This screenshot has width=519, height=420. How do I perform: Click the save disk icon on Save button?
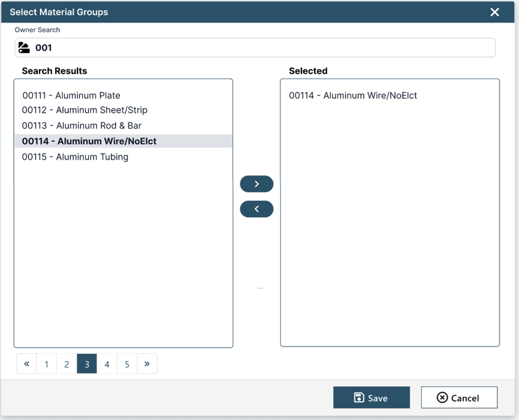point(359,397)
